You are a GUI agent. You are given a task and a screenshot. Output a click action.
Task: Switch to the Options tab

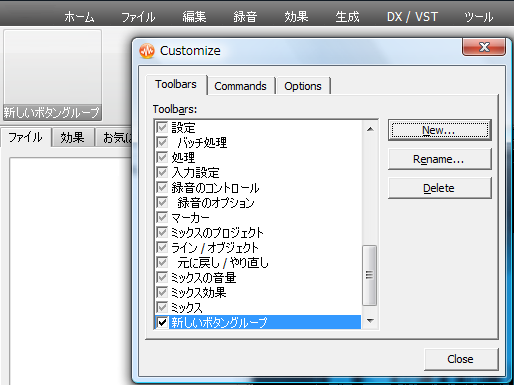click(x=303, y=86)
